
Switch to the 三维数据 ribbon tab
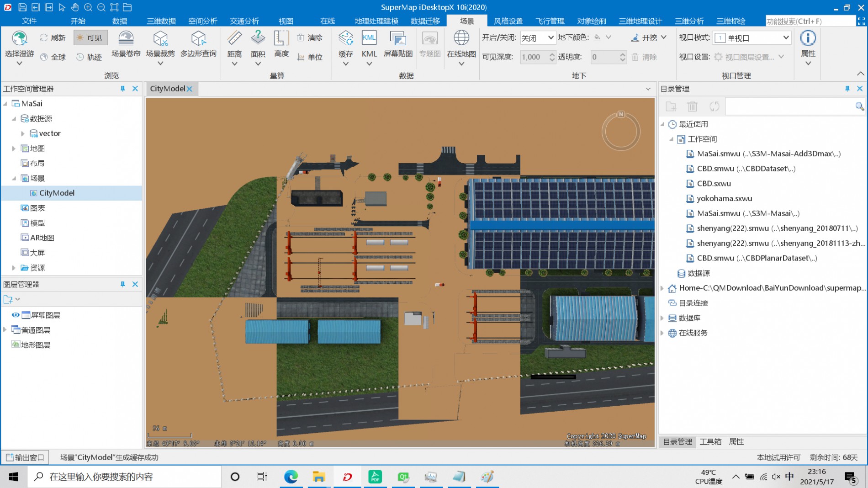coord(161,21)
